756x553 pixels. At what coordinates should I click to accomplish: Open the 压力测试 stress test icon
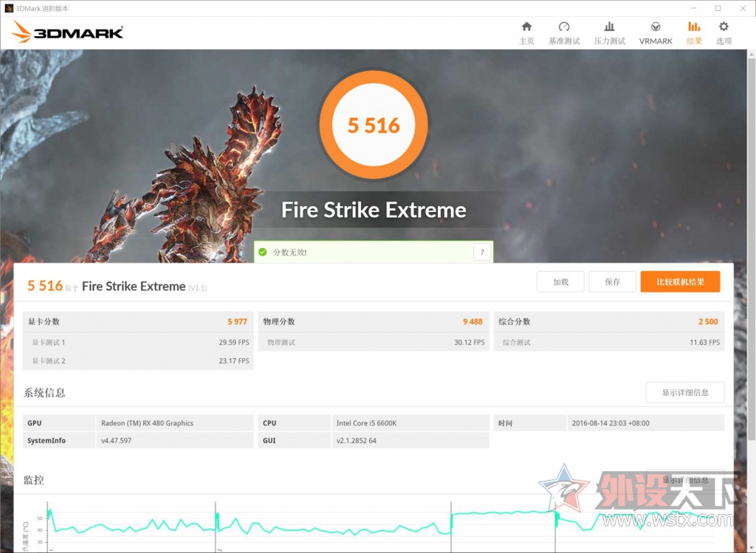click(x=609, y=27)
